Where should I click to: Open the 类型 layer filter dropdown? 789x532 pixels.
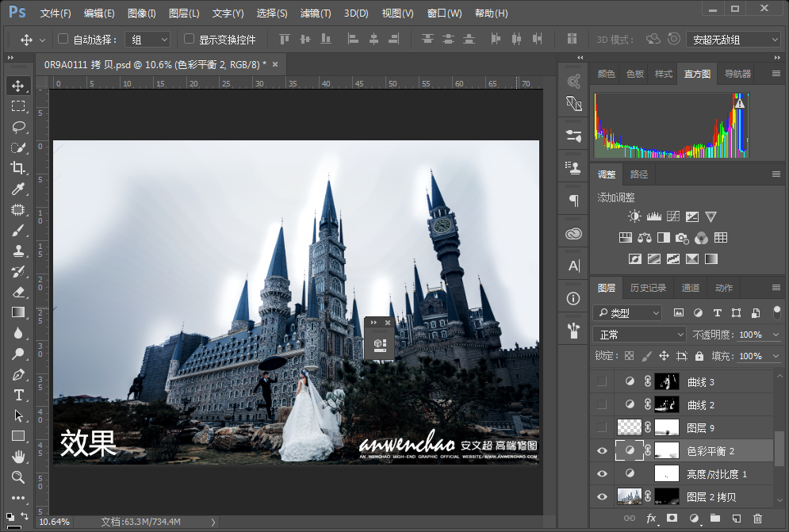tap(627, 312)
